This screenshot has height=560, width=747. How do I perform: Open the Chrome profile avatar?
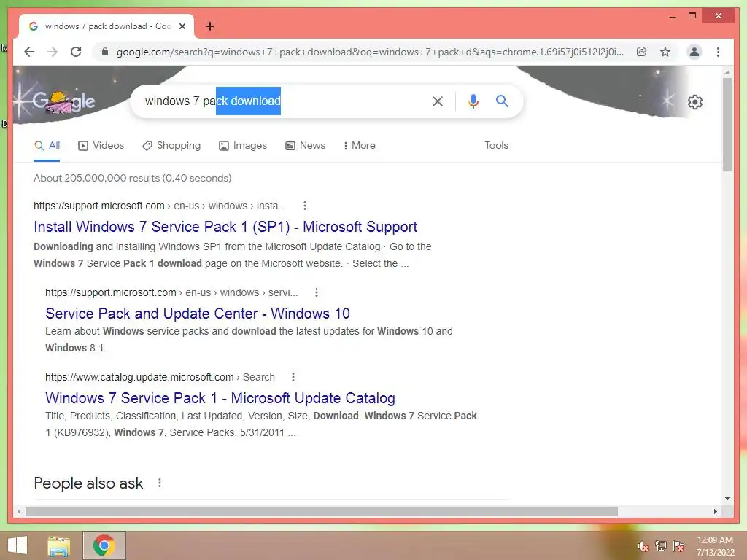(694, 52)
